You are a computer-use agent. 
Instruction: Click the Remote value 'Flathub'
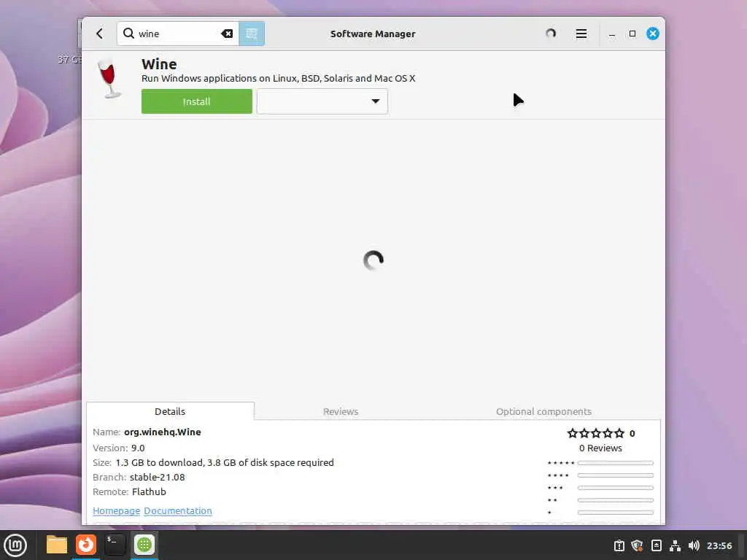[149, 491]
